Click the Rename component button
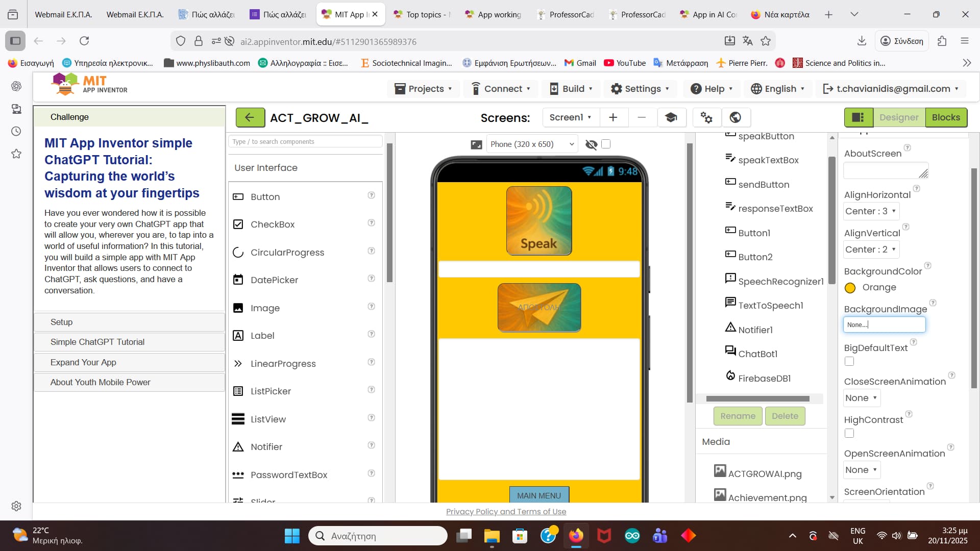The width and height of the screenshot is (980, 551). click(738, 416)
